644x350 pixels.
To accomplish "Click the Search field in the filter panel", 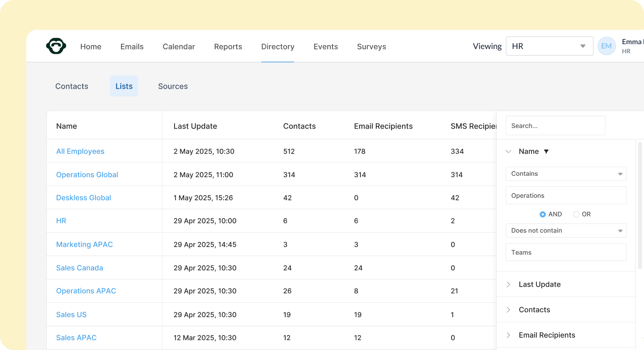I will point(555,126).
